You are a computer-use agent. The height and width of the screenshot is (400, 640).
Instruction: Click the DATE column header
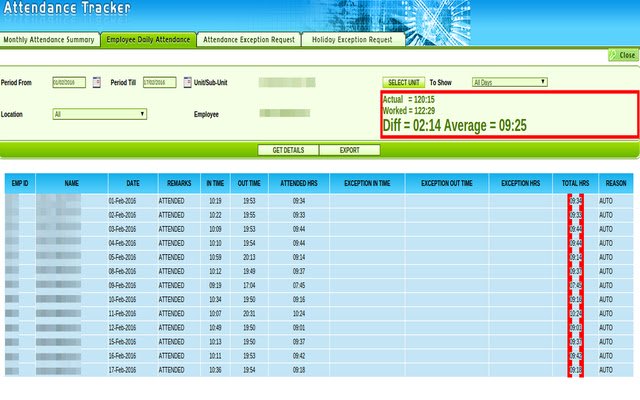[133, 183]
